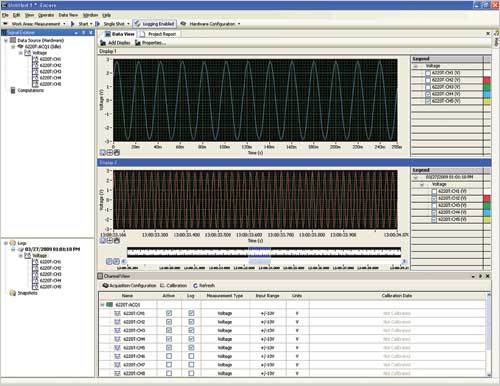Click the Single Shot icon
The height and width of the screenshot is (386, 500).
[x=98, y=24]
